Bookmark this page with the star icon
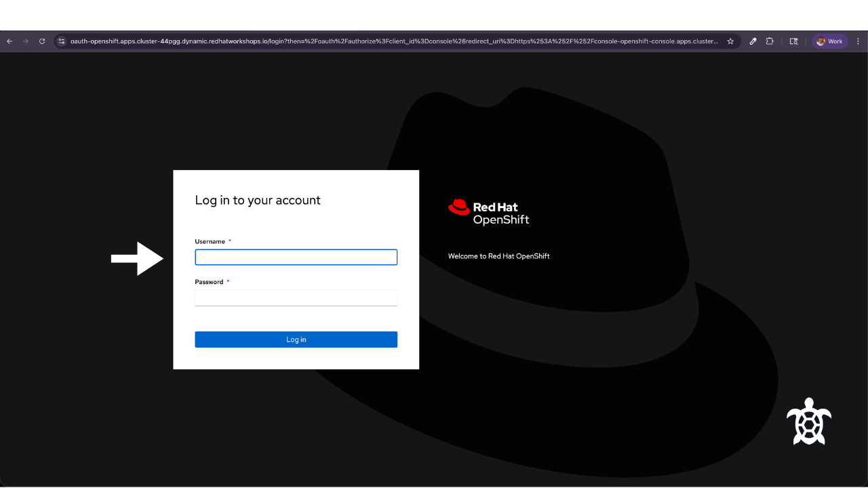This screenshot has width=868, height=488. click(730, 41)
